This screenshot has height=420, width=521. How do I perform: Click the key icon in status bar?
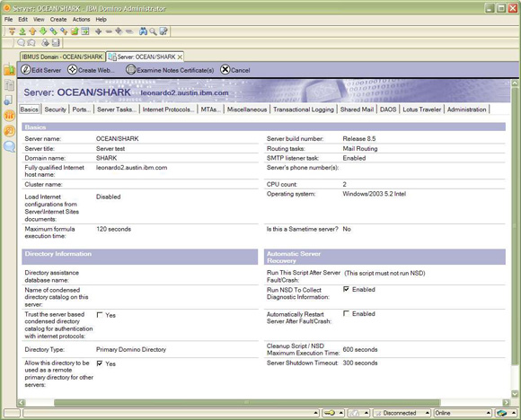(330, 413)
